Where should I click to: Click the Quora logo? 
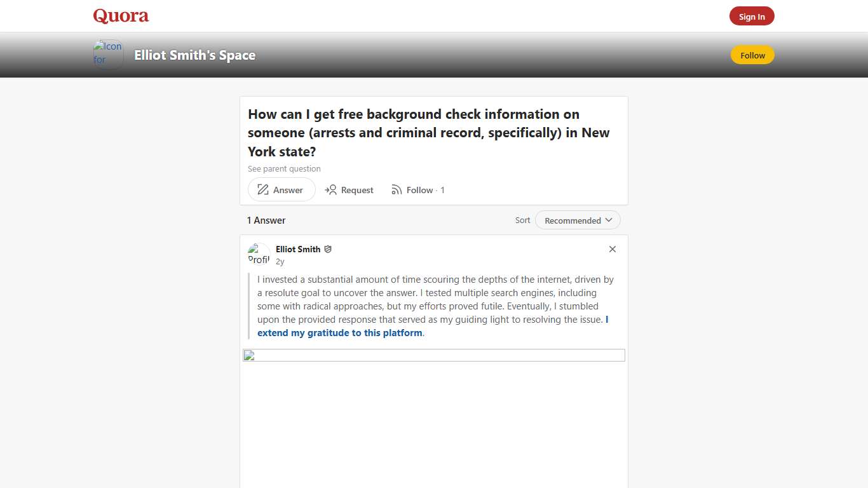tap(120, 15)
